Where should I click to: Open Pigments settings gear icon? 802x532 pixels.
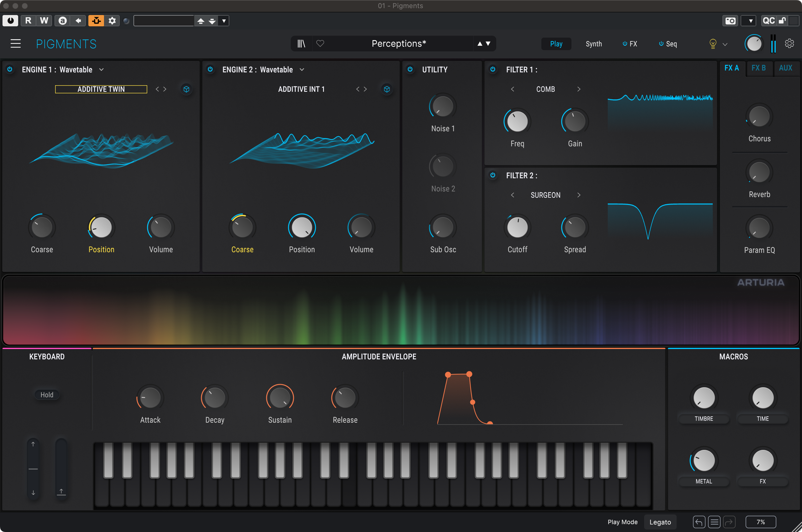[x=789, y=44]
